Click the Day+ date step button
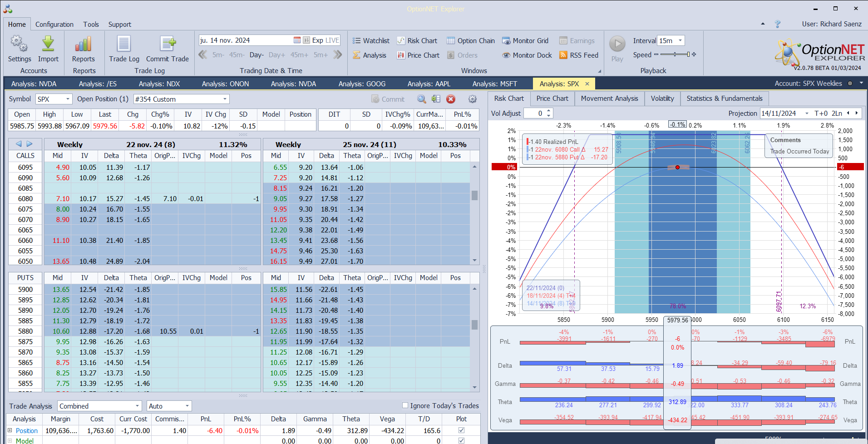Image resolution: width=868 pixels, height=444 pixels. click(x=276, y=55)
